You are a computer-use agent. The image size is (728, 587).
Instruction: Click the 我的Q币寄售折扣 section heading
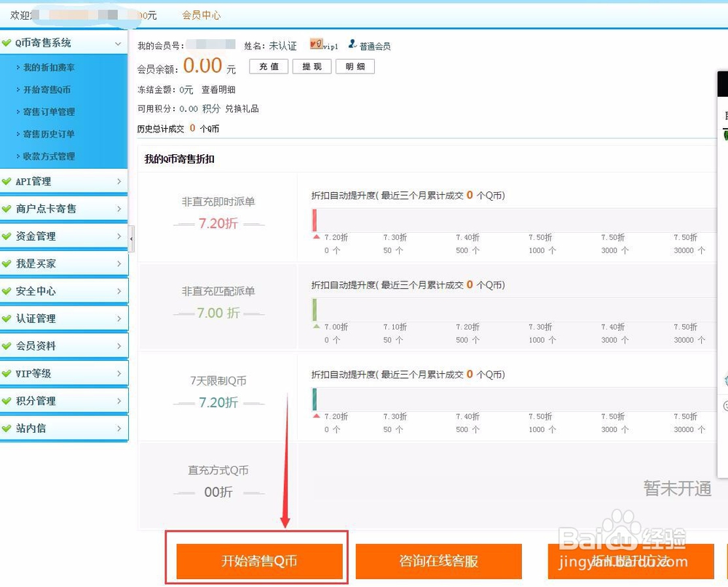point(179,159)
